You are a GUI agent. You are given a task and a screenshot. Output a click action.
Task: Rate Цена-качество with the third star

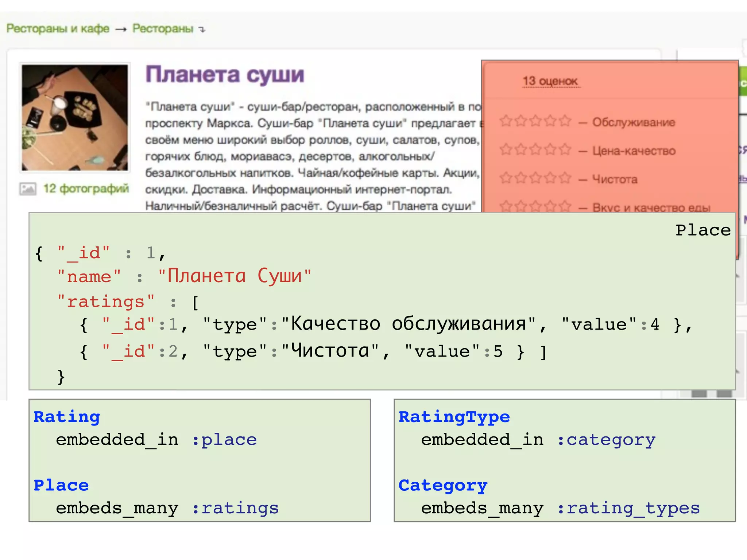coord(535,149)
